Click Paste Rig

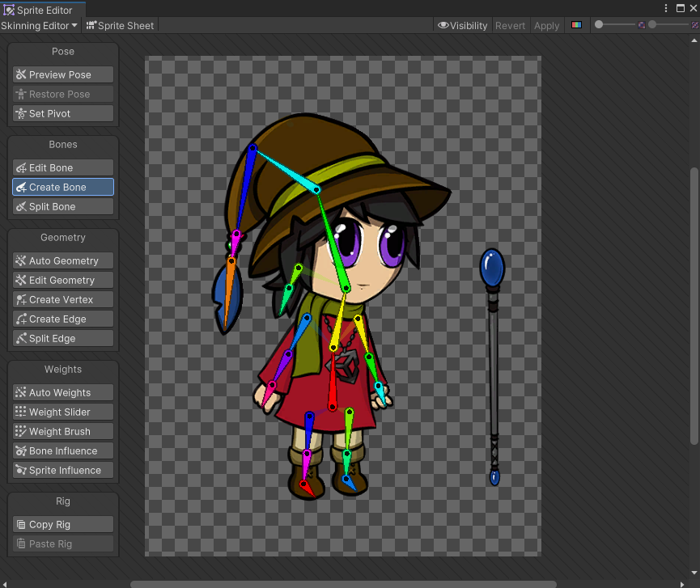coord(63,544)
